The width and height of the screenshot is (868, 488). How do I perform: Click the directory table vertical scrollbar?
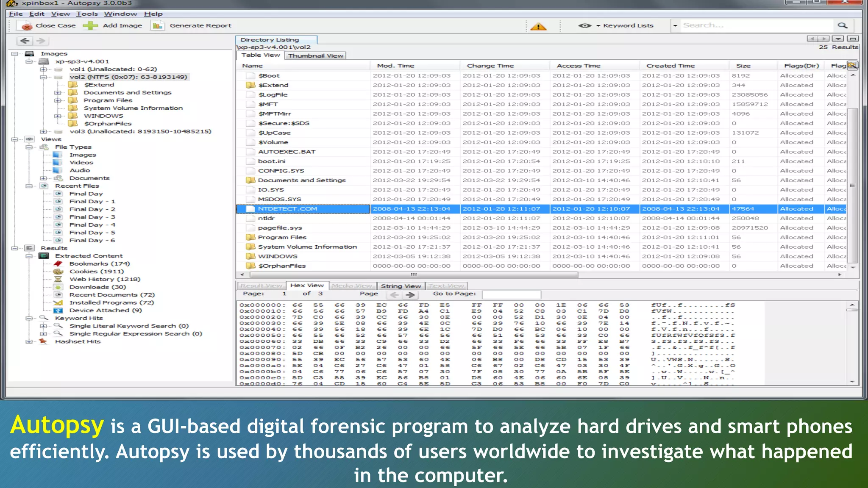coord(853,186)
